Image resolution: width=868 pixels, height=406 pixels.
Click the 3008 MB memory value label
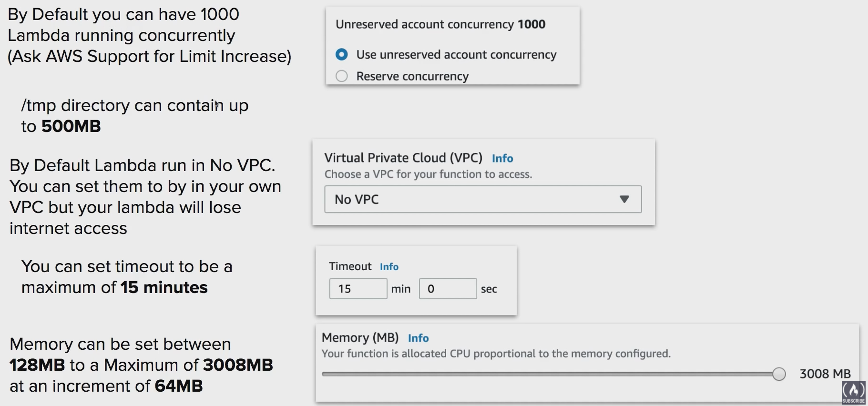[x=825, y=374]
